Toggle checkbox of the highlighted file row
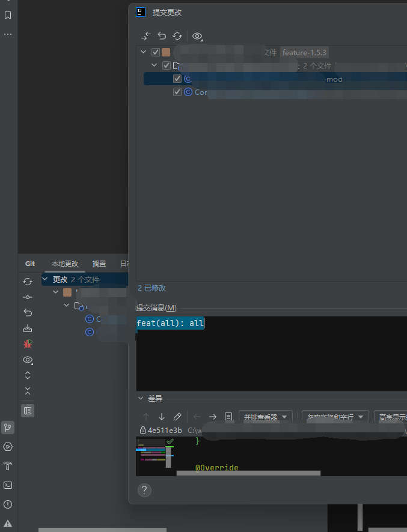Screen dimensions: 407x532 [177, 79]
